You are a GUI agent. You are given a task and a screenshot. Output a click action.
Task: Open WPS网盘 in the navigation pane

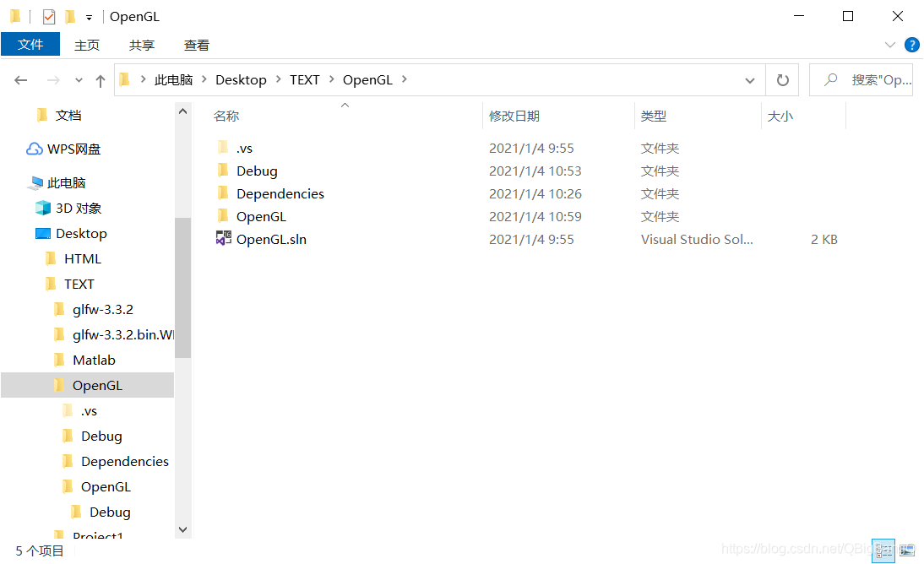tap(73, 149)
